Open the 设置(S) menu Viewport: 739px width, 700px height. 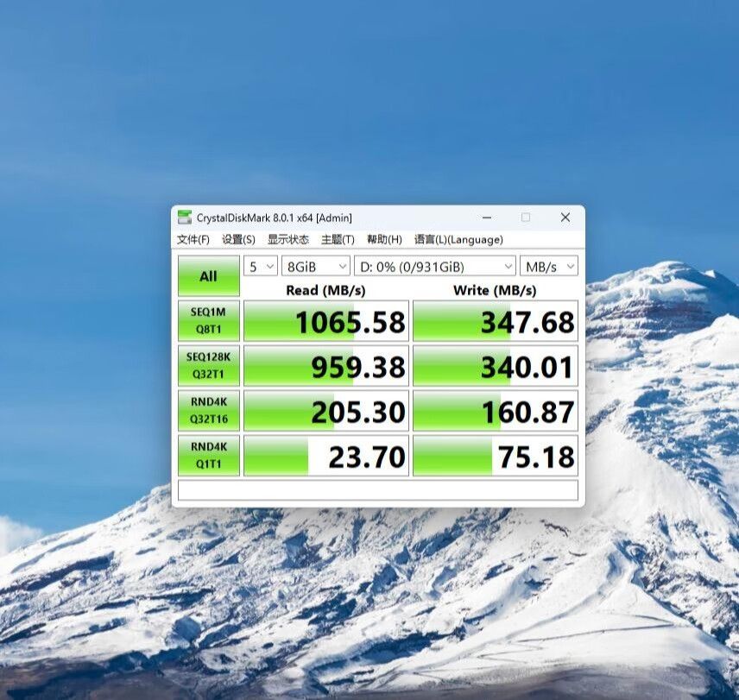pyautogui.click(x=238, y=239)
